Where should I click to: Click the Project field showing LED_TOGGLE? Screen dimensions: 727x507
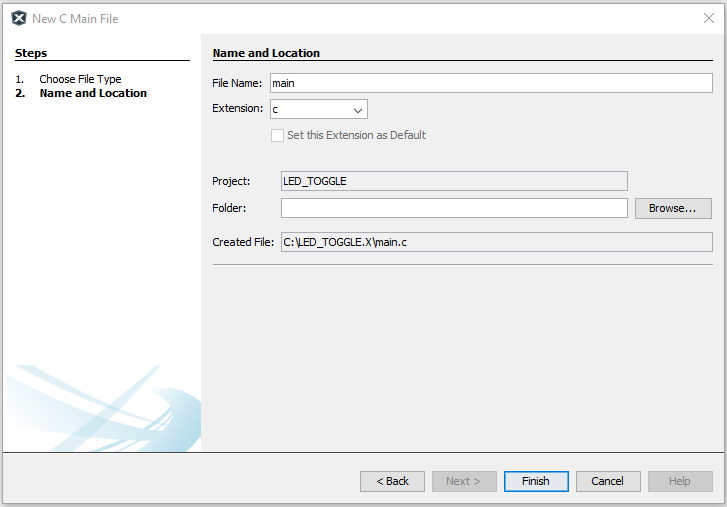click(453, 181)
